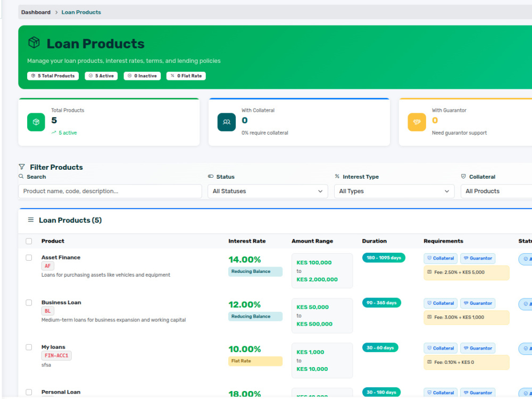The image size is (532, 399).
Task: Click the Product column header
Action: click(x=53, y=241)
